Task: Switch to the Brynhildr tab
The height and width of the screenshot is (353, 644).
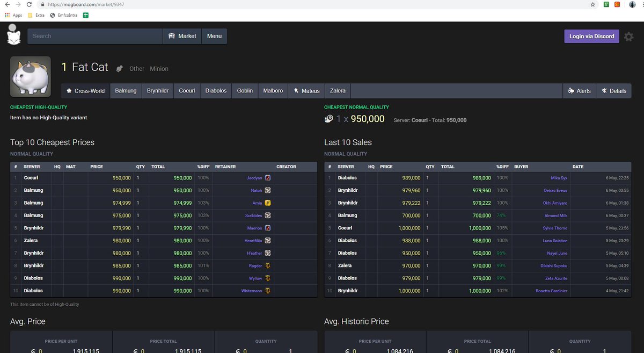Action: coord(158,91)
